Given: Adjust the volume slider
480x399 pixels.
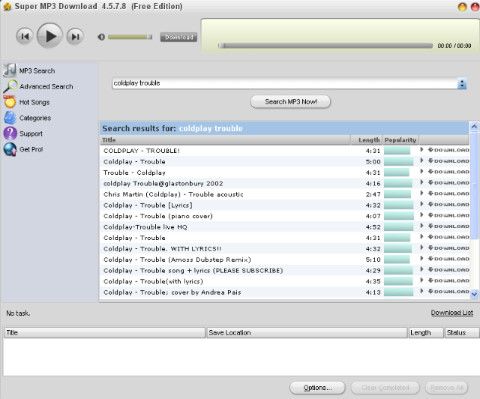Looking at the screenshot, I should (130, 37).
